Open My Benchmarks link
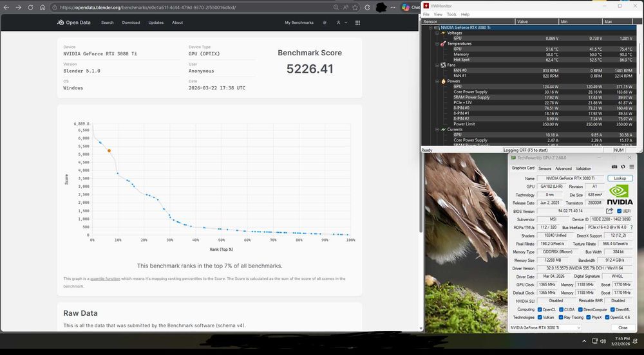Image resolution: width=644 pixels, height=355 pixels. 299,23
